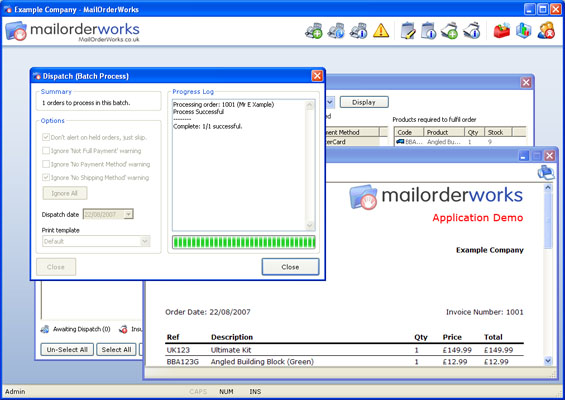Click the truck icon in BBA product row

click(400, 142)
